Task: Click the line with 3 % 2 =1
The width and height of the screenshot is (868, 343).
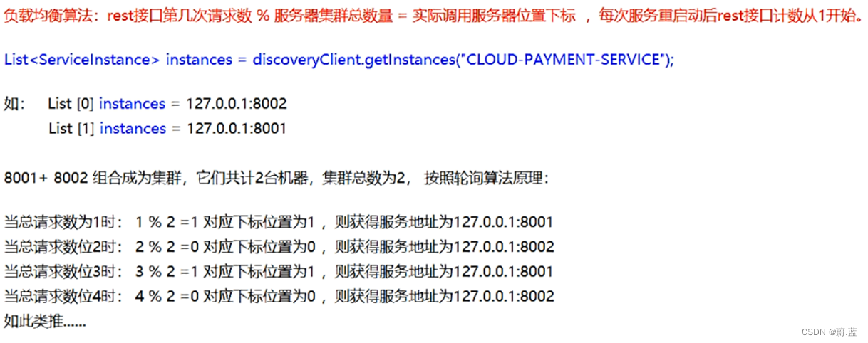Action: (x=279, y=272)
